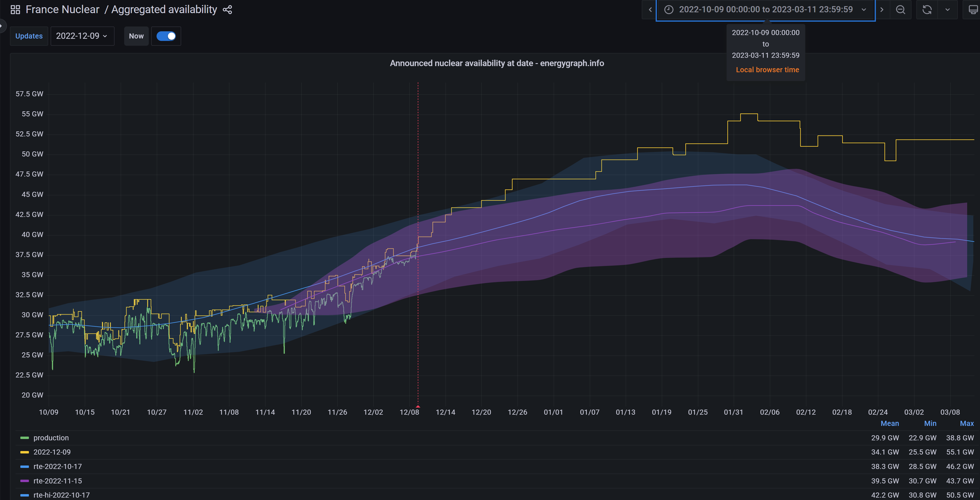Screen dimensions: 980x500
Task: Click the red annotation marker at 12/09
Action: pos(418,406)
